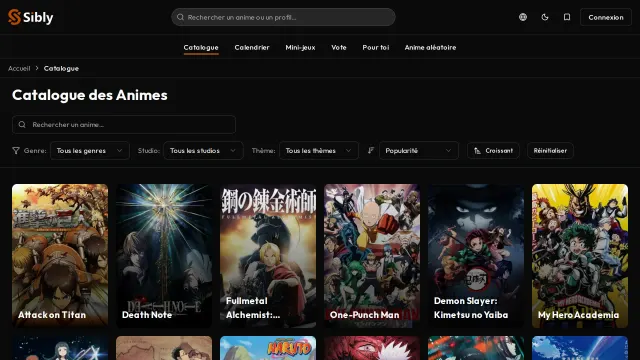Open the Demon Slayer: Kimetsu no Yaiba card
The width and height of the screenshot is (640, 360).
pyautogui.click(x=476, y=256)
